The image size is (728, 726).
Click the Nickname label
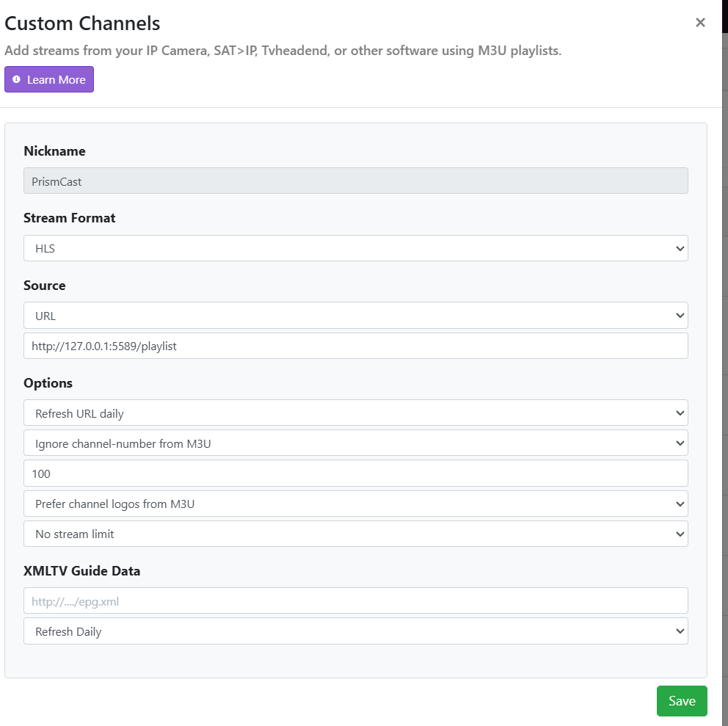click(54, 151)
